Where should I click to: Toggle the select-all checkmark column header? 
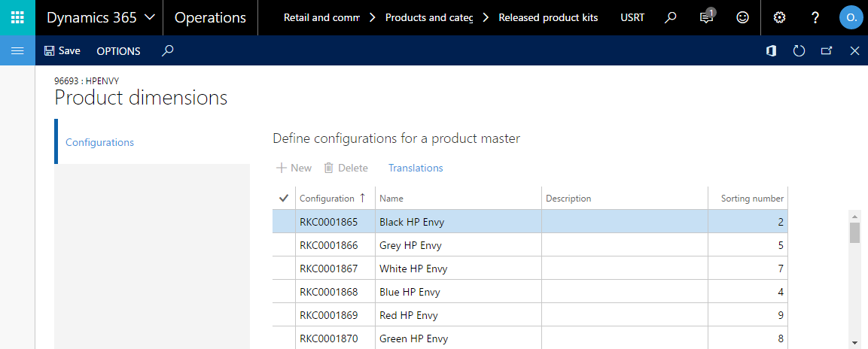pyautogui.click(x=284, y=198)
